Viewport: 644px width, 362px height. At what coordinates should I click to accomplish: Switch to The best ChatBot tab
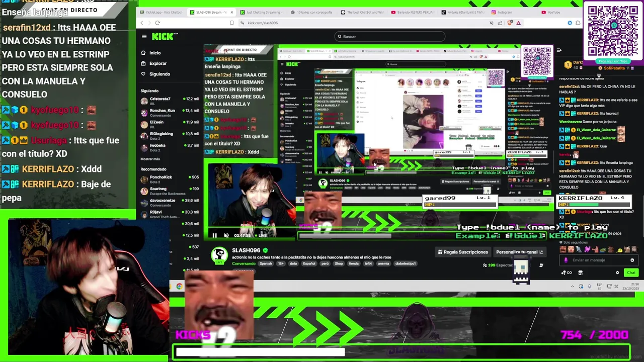click(362, 12)
